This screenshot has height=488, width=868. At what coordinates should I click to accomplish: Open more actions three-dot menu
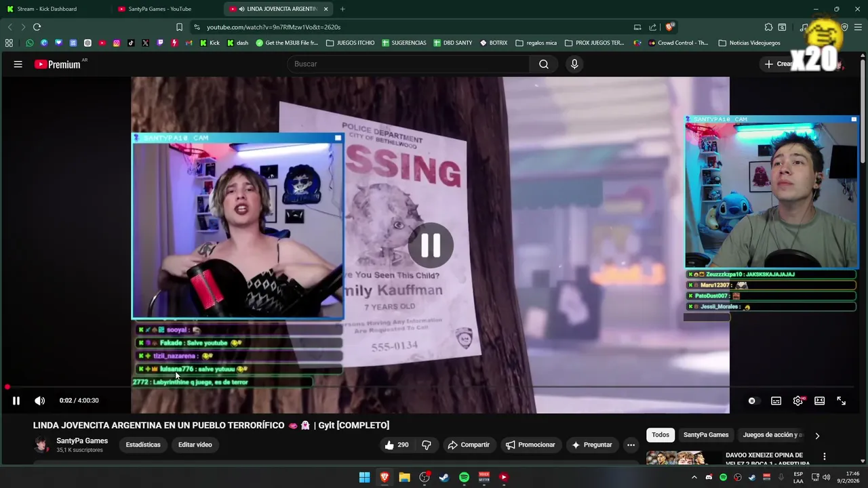click(x=631, y=445)
